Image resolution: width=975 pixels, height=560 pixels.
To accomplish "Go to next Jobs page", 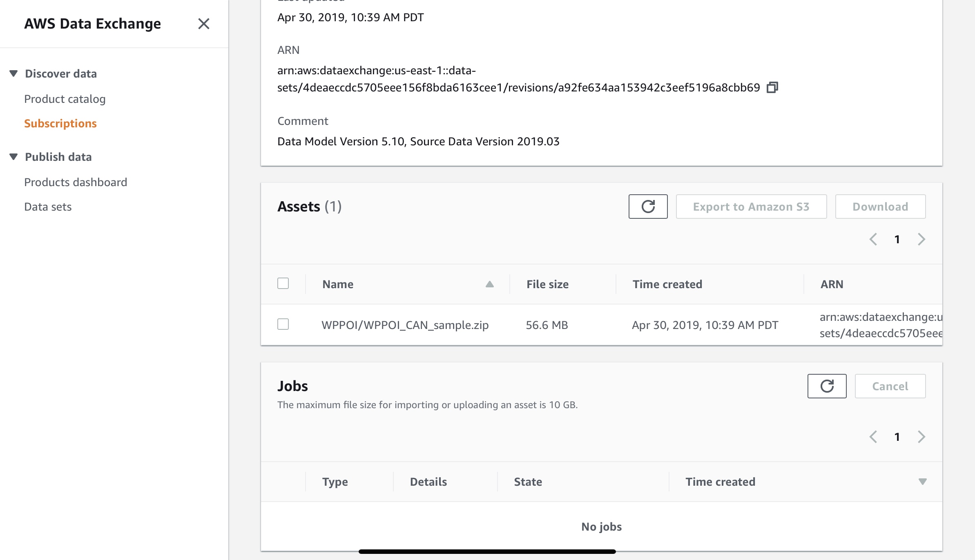I will pos(921,437).
